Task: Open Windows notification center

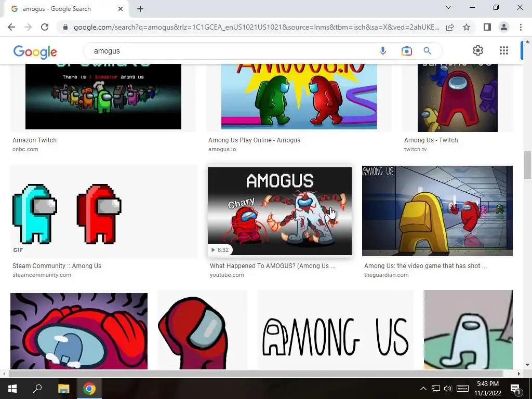Action: [515, 389]
